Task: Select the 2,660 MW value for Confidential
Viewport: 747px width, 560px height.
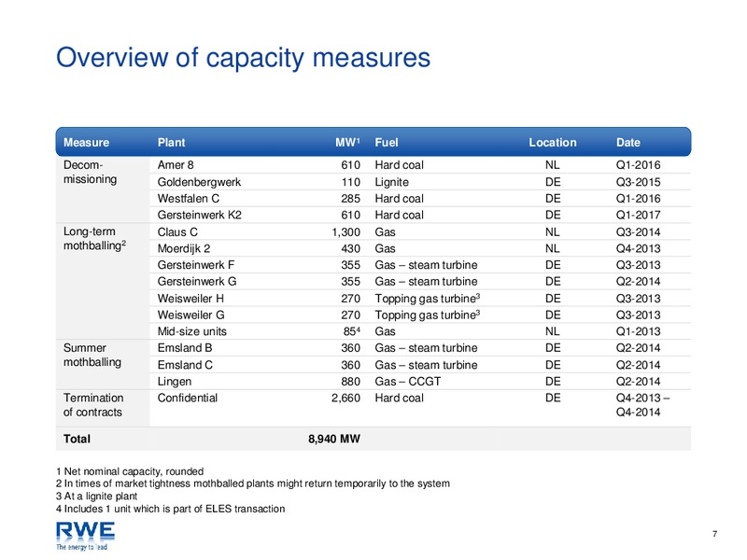Action: (x=345, y=399)
